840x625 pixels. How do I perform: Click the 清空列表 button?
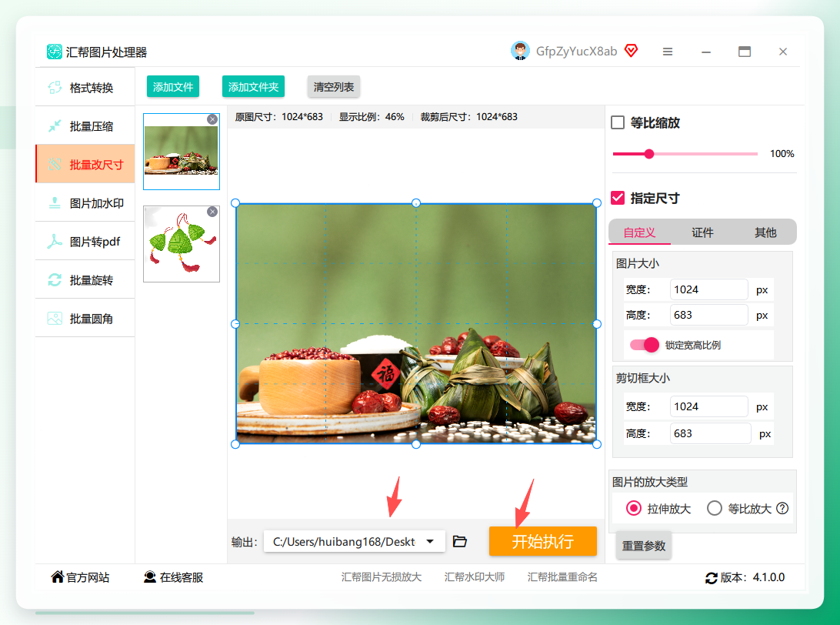tap(334, 86)
